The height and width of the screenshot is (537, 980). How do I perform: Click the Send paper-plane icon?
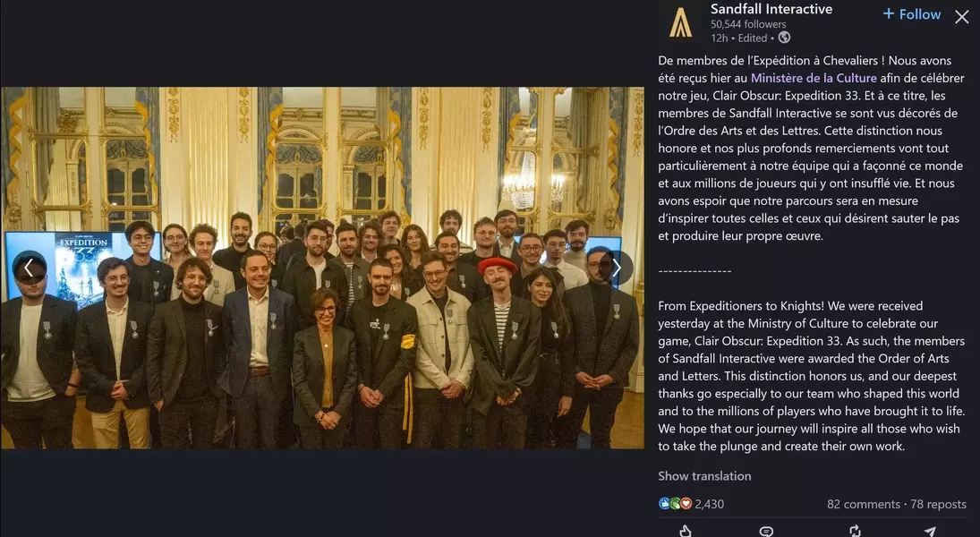coord(930,531)
